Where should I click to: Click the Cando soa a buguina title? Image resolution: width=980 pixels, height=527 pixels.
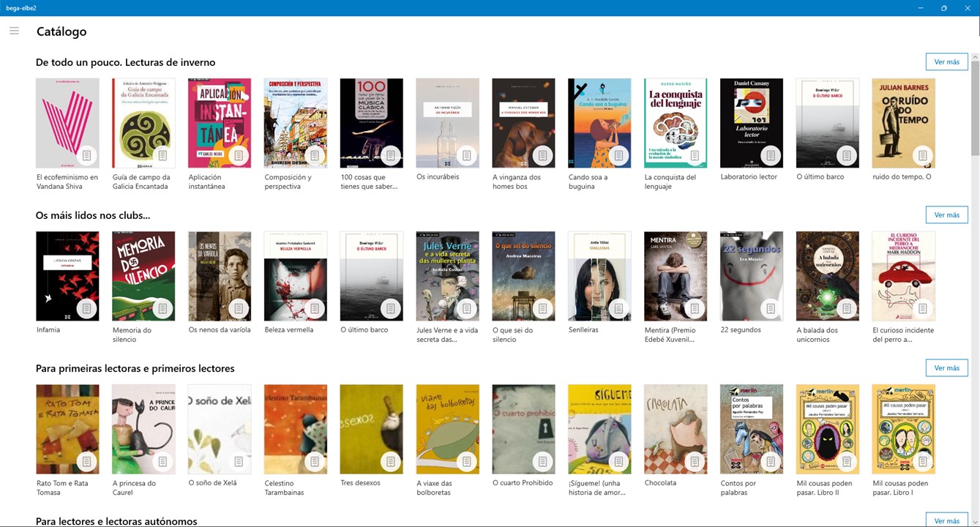[588, 182]
